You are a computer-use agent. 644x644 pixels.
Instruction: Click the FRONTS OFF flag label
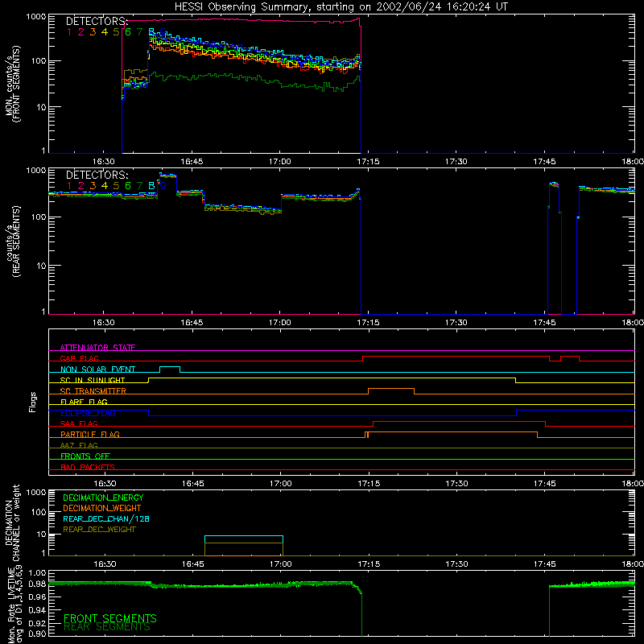pos(85,456)
